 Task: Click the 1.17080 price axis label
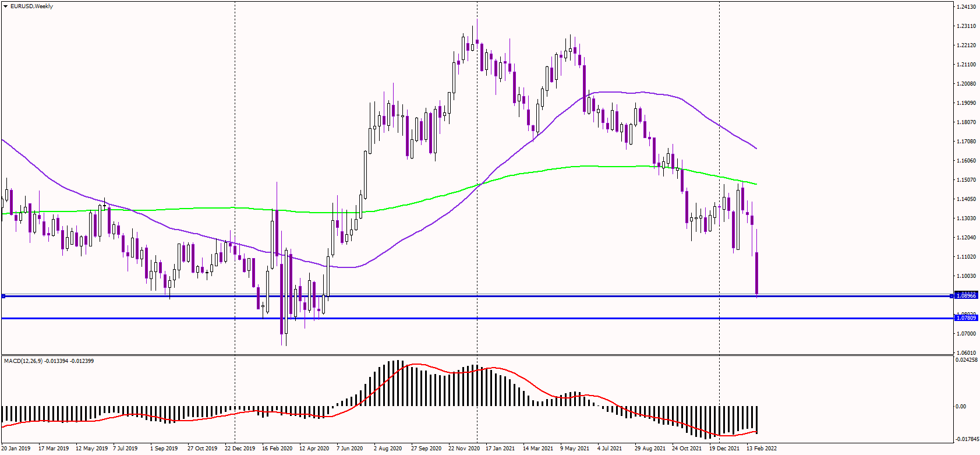967,142
